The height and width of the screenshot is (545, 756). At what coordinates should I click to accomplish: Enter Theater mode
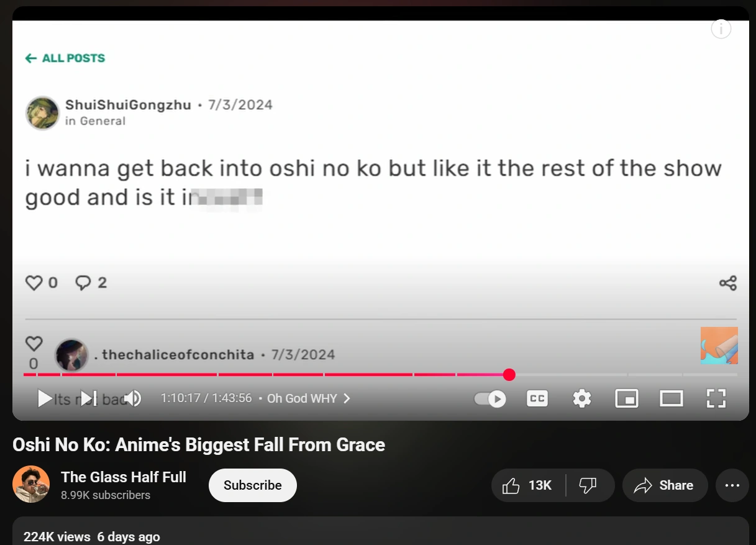672,398
